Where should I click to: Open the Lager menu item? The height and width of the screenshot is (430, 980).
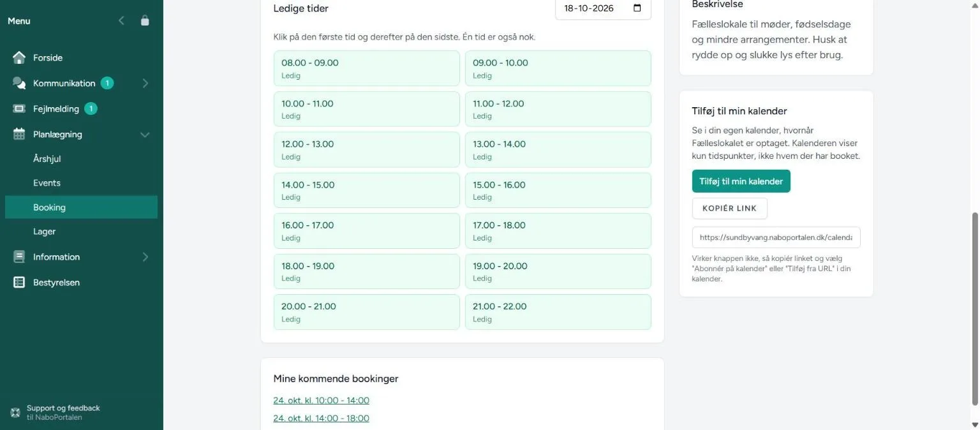tap(82, 232)
